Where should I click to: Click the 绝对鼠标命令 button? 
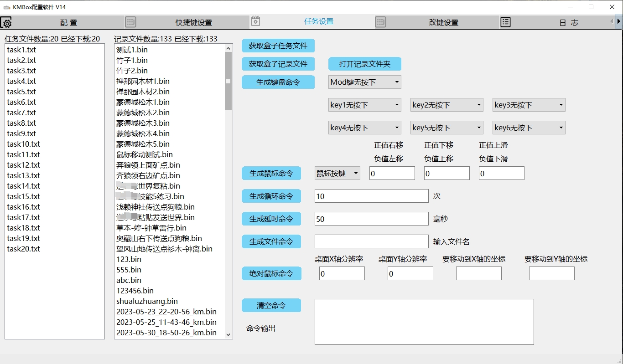coord(271,273)
